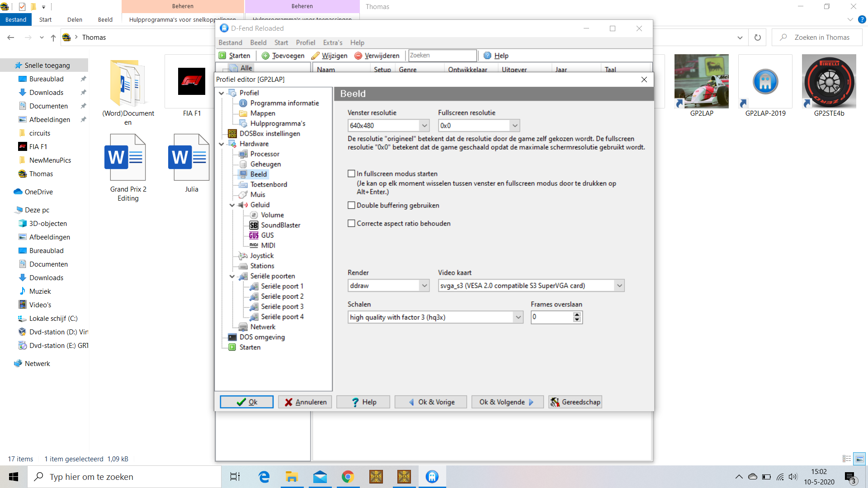This screenshot has width=868, height=488.
Task: Click the Verwijderen toolbar icon
Action: (359, 56)
